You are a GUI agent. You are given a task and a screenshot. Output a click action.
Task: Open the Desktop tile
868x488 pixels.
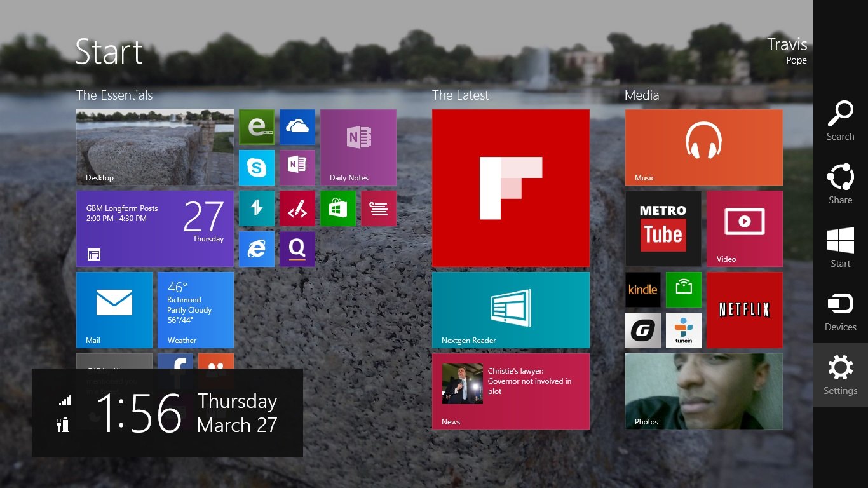coord(155,147)
